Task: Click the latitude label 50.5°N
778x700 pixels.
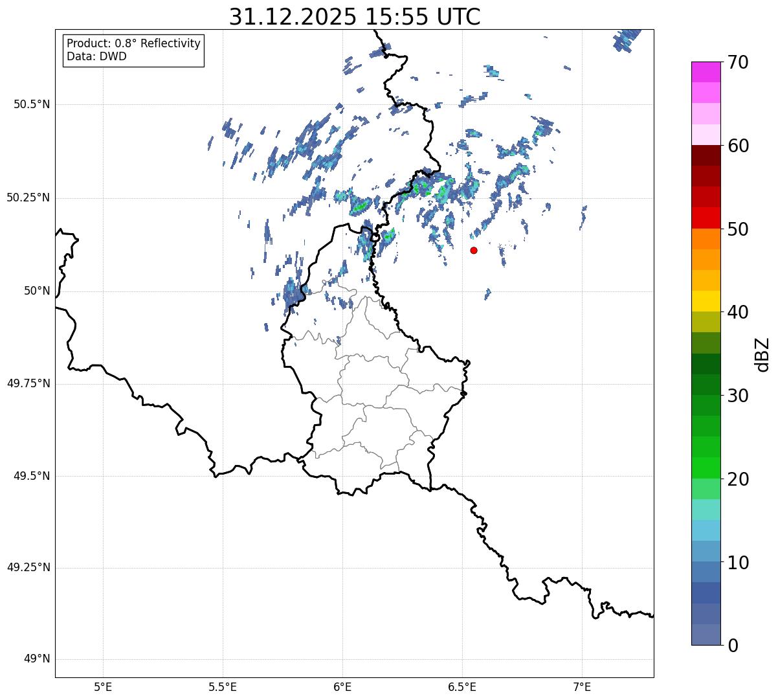Action: [x=32, y=104]
